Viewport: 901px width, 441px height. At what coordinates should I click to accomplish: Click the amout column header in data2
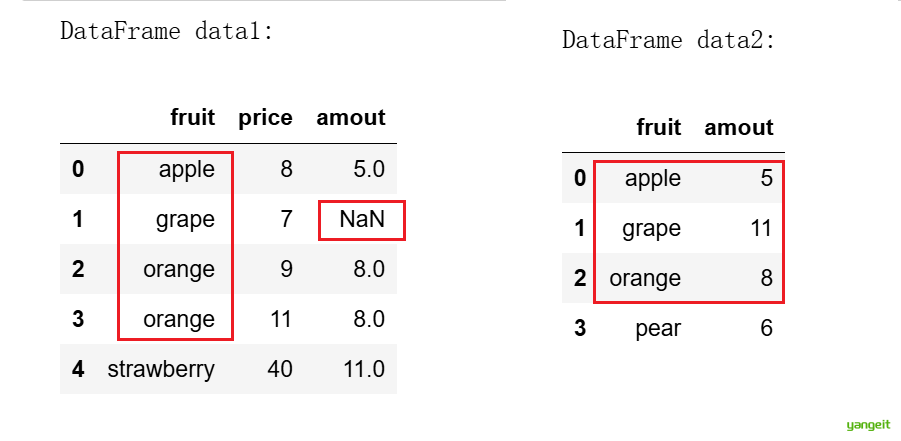739,128
